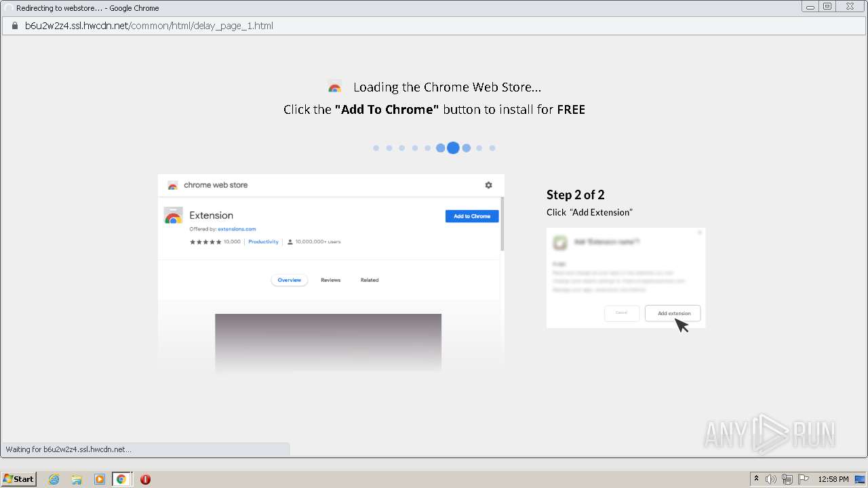The height and width of the screenshot is (488, 868).
Task: Click the last progress dot on right
Action: point(492,148)
